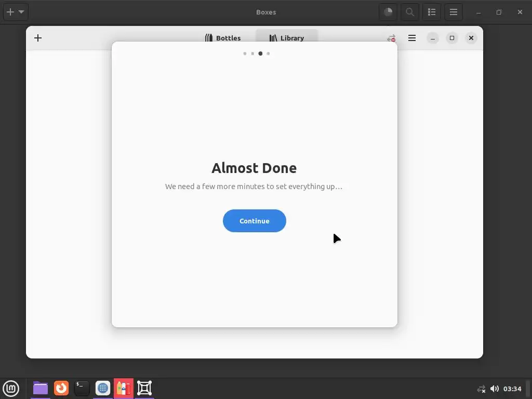This screenshot has height=399, width=532.
Task: Switch to the Library tab
Action: (287, 37)
